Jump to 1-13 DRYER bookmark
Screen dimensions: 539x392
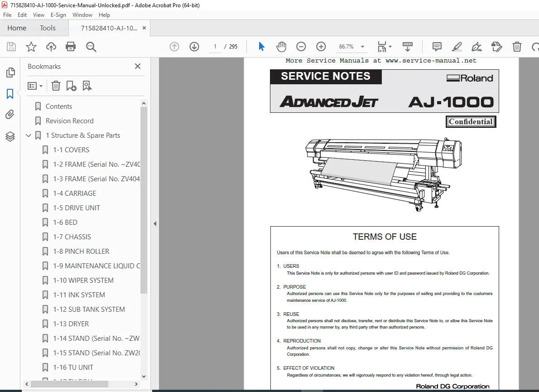click(x=71, y=324)
